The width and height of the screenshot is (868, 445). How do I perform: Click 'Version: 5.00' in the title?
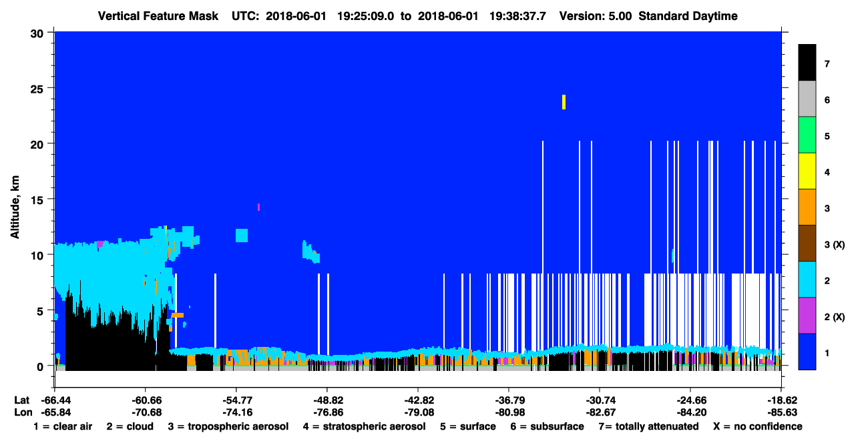pyautogui.click(x=596, y=16)
